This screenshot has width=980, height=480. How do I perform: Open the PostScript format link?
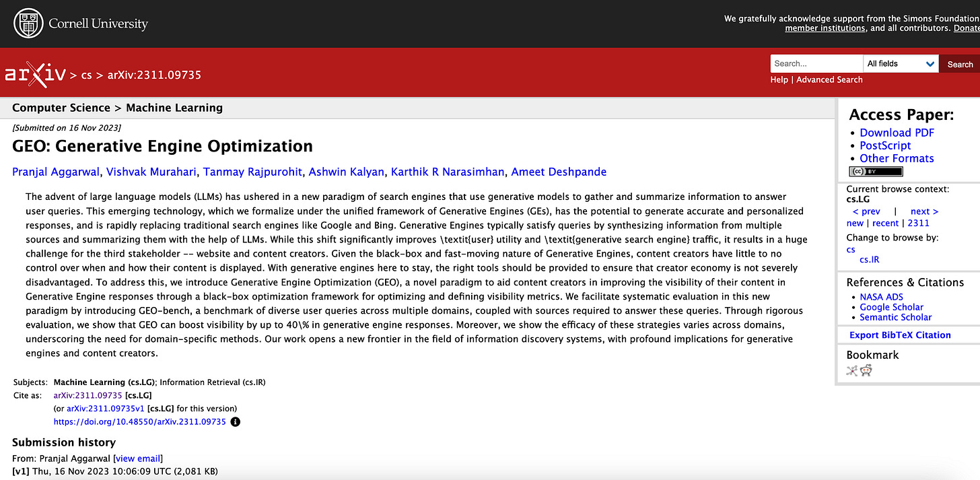pyautogui.click(x=885, y=145)
